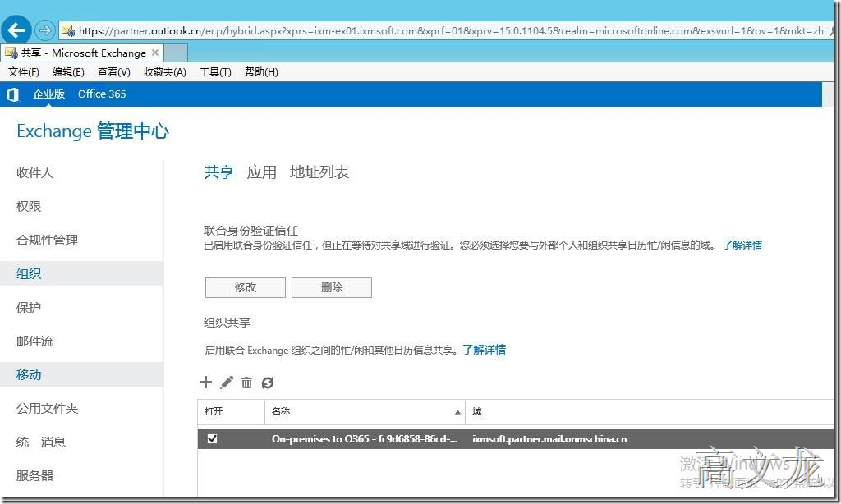Open 保护 in left navigation
Image resolution: width=841 pixels, height=504 pixels.
pyautogui.click(x=29, y=307)
